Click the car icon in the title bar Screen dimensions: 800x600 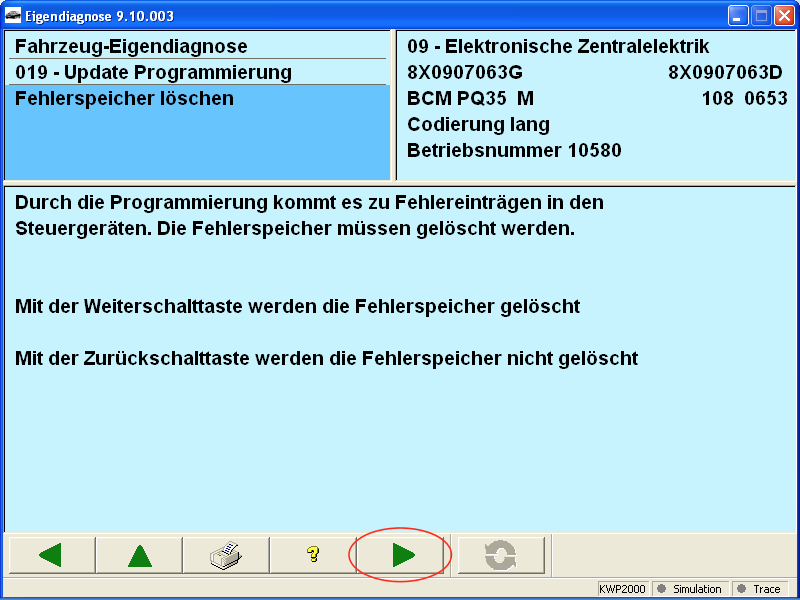pyautogui.click(x=13, y=16)
